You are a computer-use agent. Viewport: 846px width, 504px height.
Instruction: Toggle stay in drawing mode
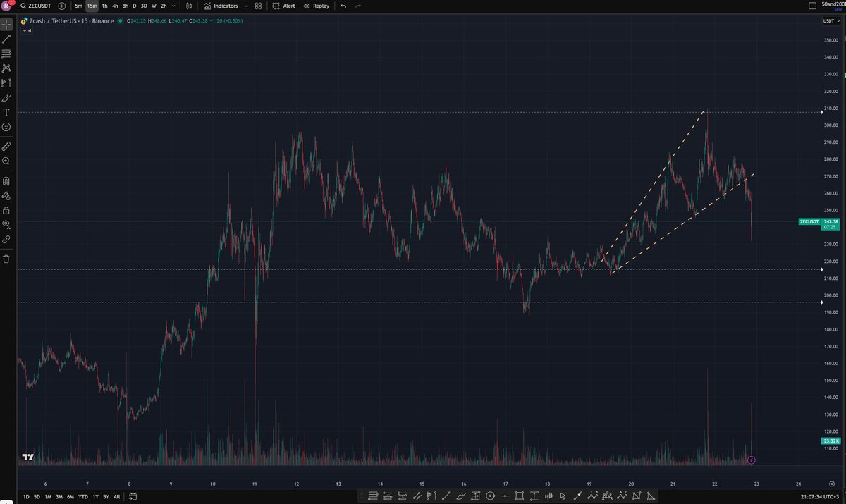click(6, 195)
